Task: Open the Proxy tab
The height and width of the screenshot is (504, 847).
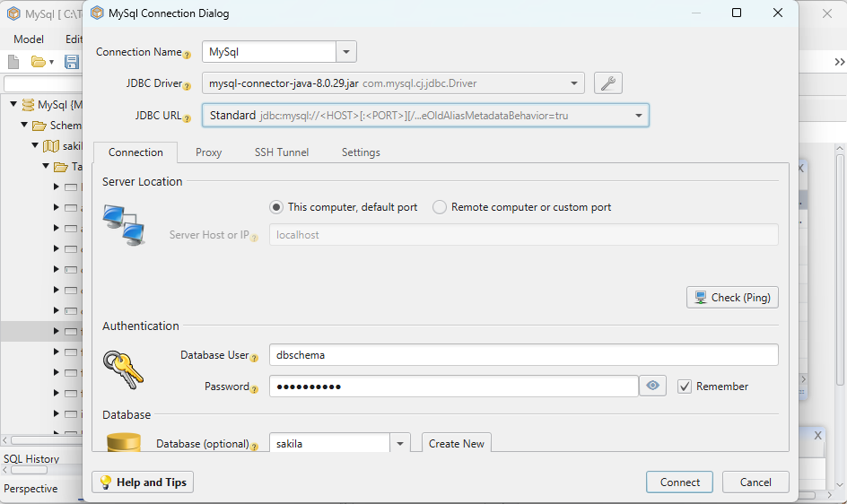Action: click(x=208, y=152)
